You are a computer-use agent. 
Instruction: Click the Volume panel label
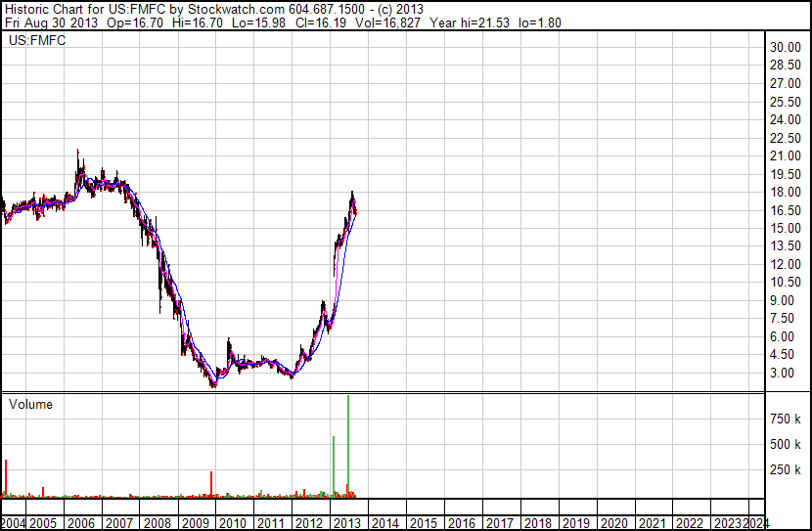pos(30,404)
